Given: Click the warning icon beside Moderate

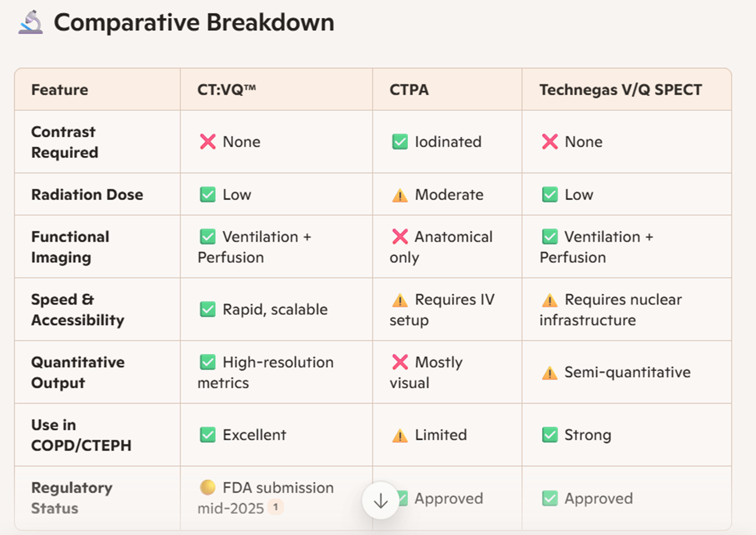Looking at the screenshot, I should (400, 195).
